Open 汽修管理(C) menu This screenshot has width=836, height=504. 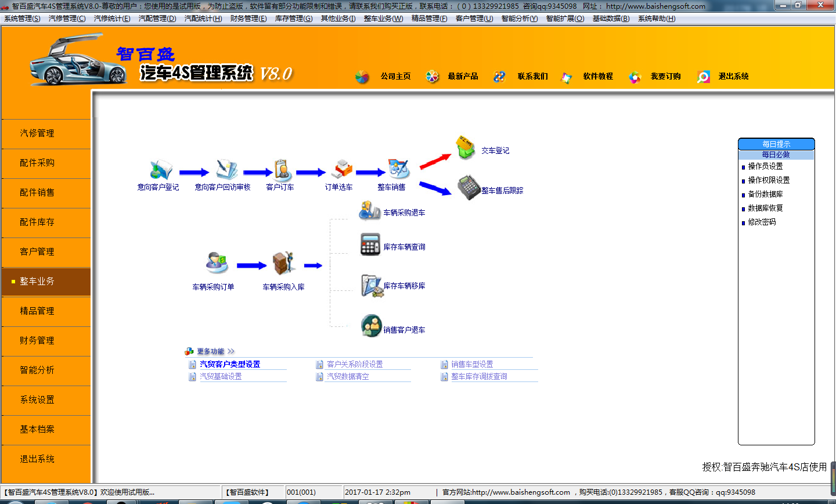[67, 19]
